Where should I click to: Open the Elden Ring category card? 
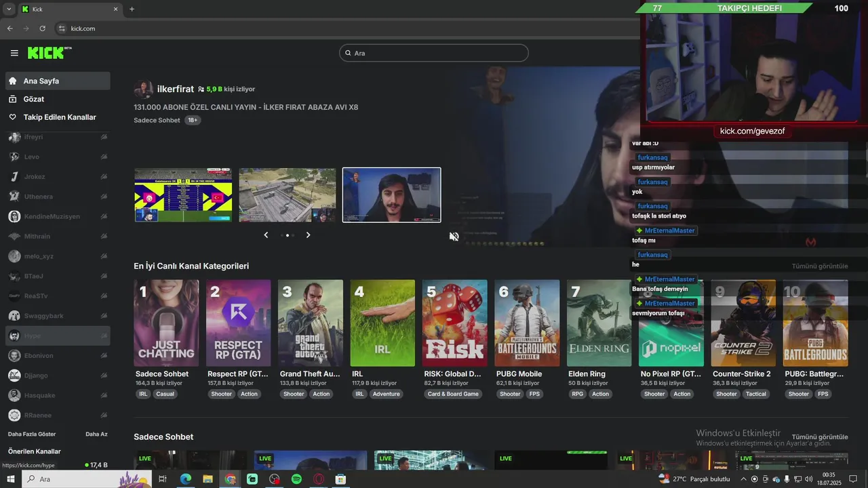point(599,323)
